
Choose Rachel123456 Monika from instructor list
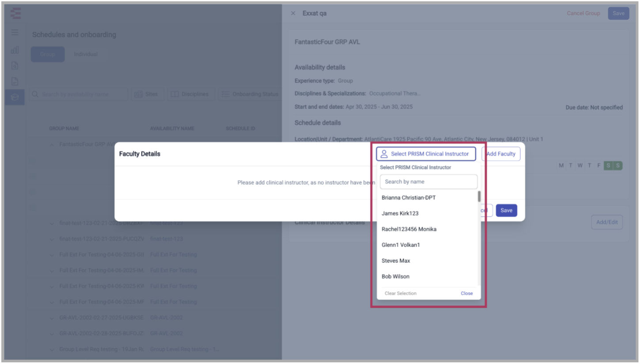point(409,229)
